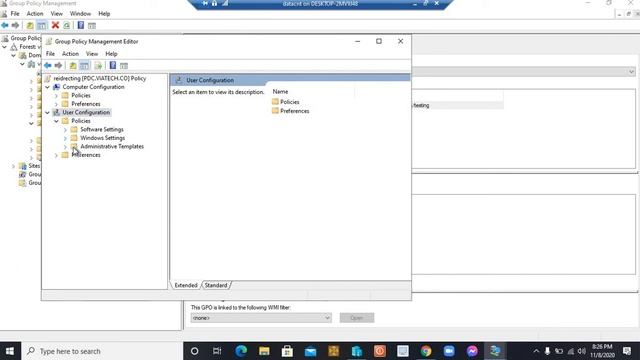This screenshot has width=640, height=360.
Task: Select reidrecting Policy root node
Action: pyautogui.click(x=100, y=78)
